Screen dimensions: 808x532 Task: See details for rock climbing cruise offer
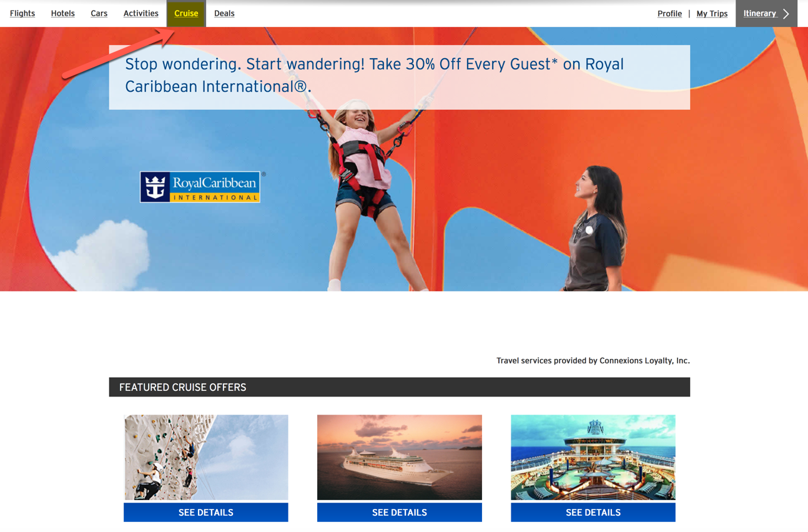(x=206, y=512)
